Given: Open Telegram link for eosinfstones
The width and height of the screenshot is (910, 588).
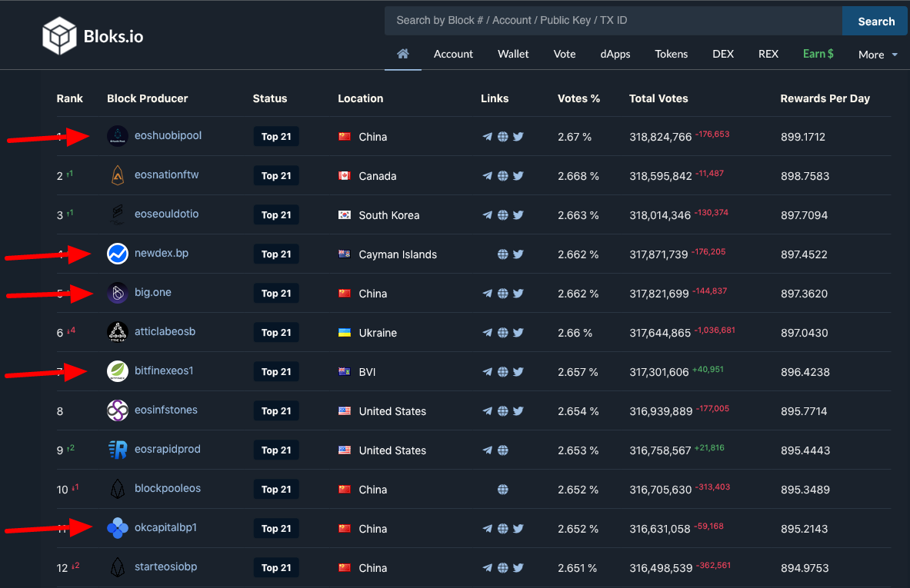Looking at the screenshot, I should point(488,411).
